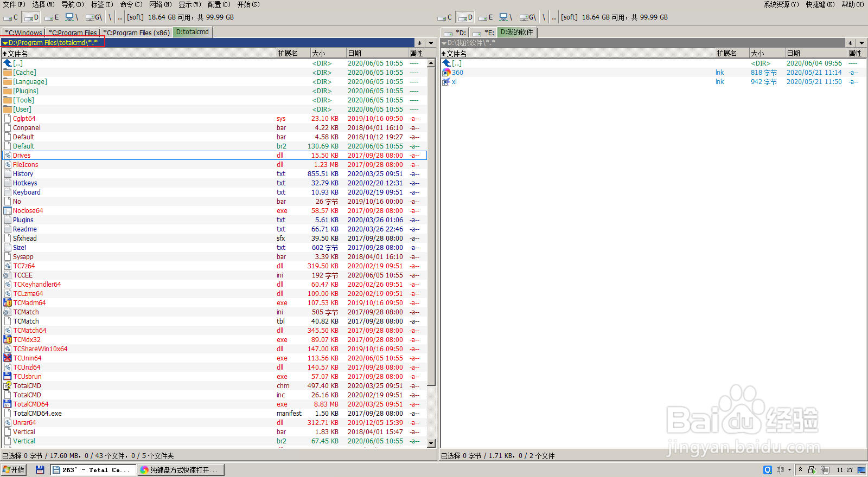Sort left panel by 文件名 column

(x=139, y=53)
